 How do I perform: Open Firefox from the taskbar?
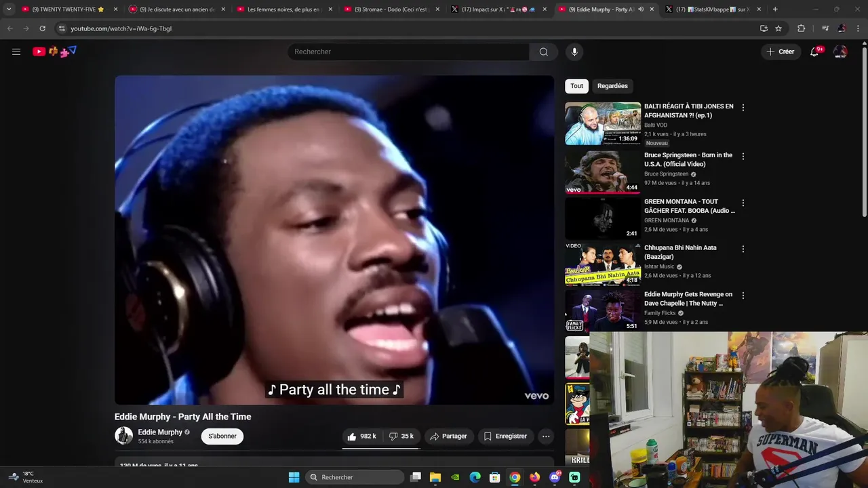point(534,477)
